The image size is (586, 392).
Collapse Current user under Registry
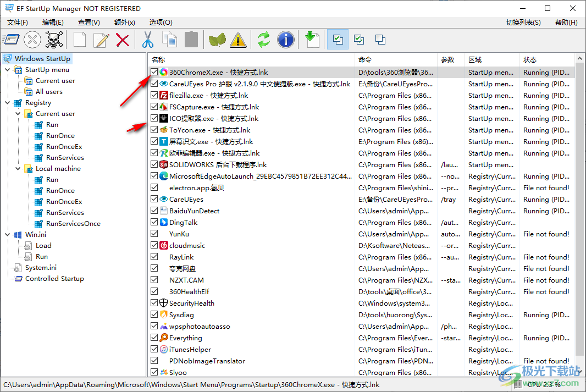pos(18,114)
